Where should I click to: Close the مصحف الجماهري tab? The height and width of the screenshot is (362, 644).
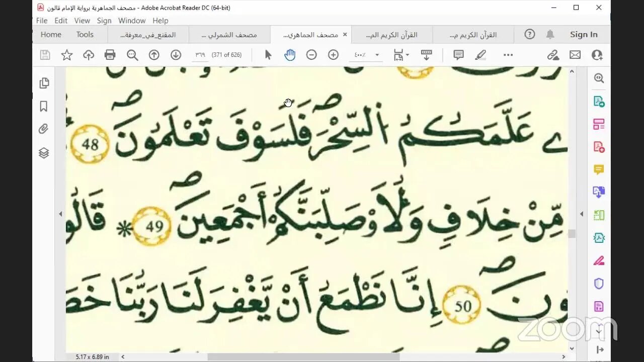click(345, 35)
